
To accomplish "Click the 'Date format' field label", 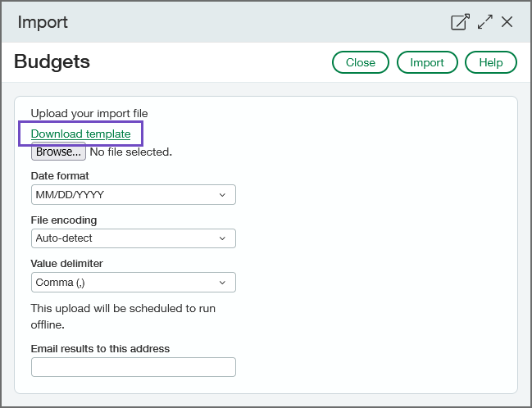I will click(60, 175).
